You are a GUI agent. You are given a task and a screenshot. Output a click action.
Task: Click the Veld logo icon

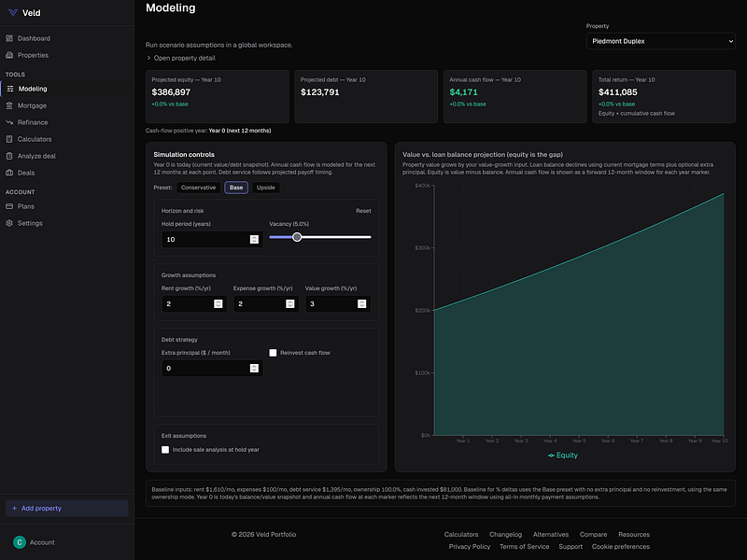pyautogui.click(x=13, y=13)
